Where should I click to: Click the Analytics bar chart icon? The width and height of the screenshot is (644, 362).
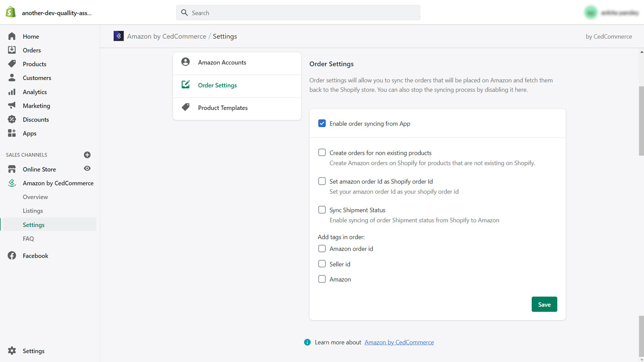(12, 92)
